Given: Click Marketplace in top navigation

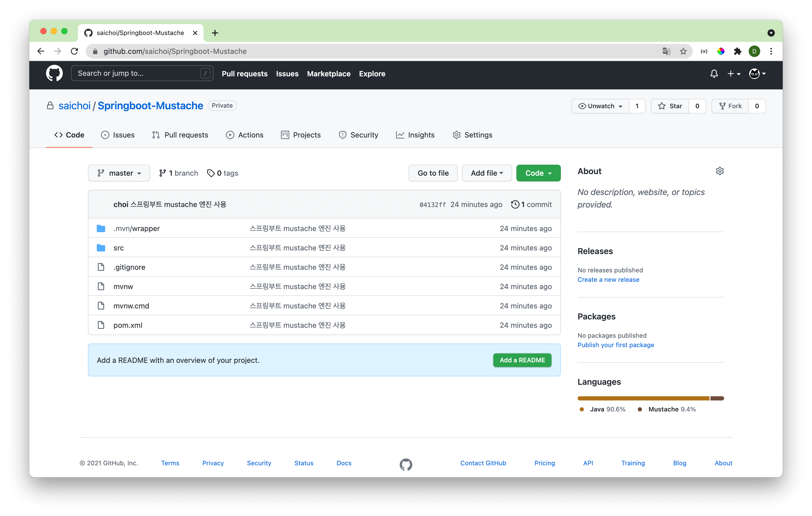Looking at the screenshot, I should pyautogui.click(x=329, y=73).
